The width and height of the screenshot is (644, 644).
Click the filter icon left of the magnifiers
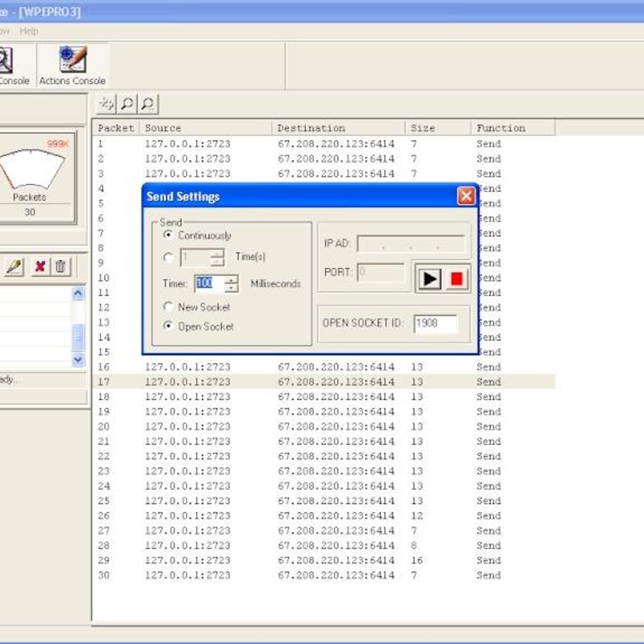(x=106, y=104)
